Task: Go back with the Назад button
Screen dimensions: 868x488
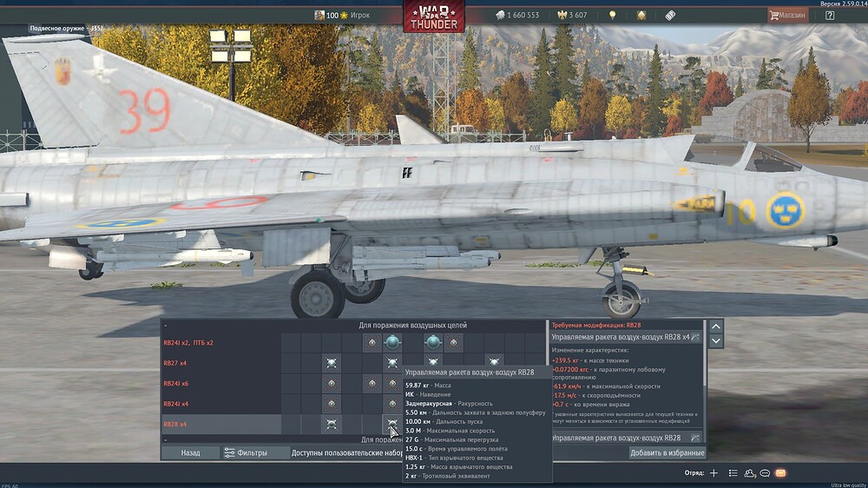Action: coord(190,453)
